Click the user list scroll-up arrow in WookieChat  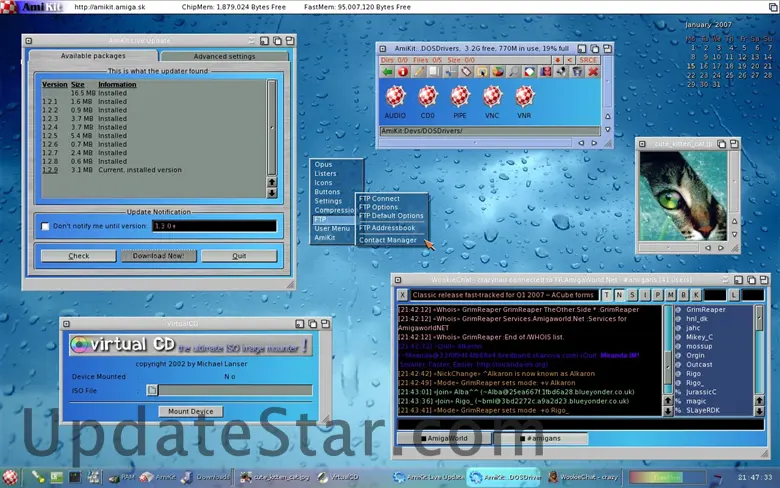759,400
